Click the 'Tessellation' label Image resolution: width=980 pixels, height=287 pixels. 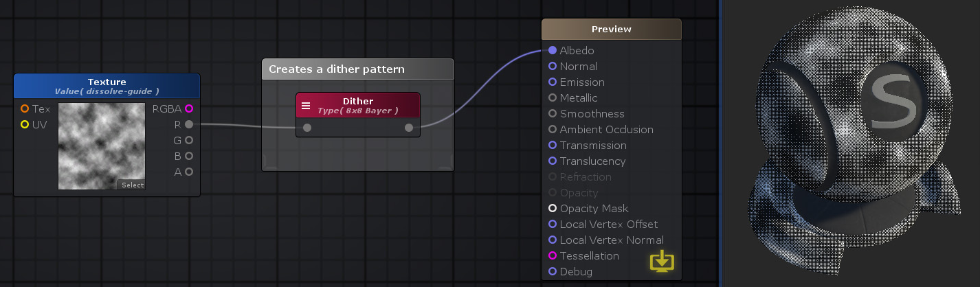590,255
